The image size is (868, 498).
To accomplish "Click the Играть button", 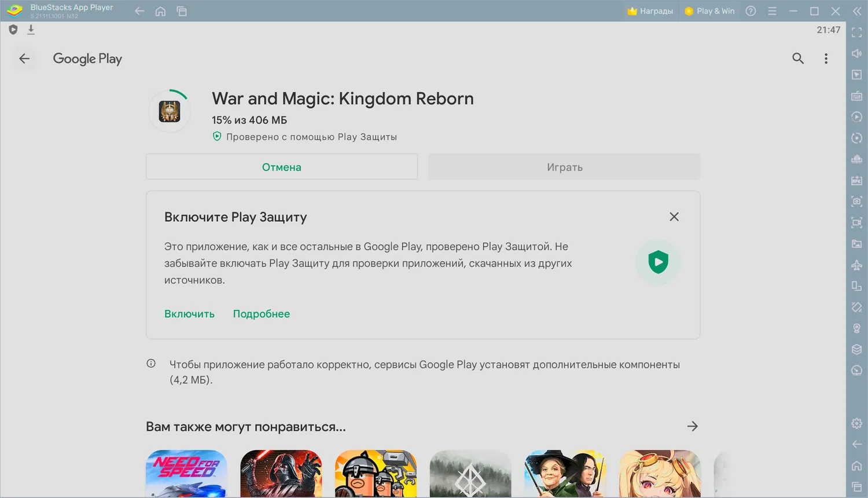I will pos(564,167).
